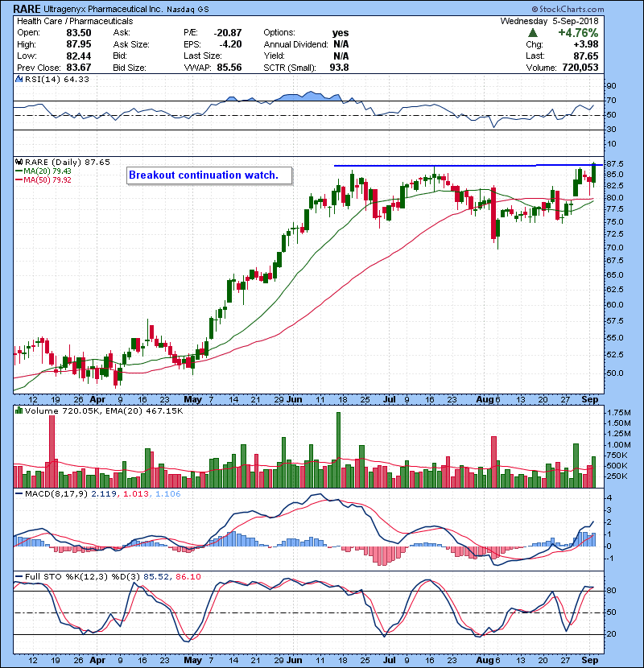The image size is (644, 668).
Task: Click the MACD(8,17,9) legend marker icon
Action: tap(18, 493)
